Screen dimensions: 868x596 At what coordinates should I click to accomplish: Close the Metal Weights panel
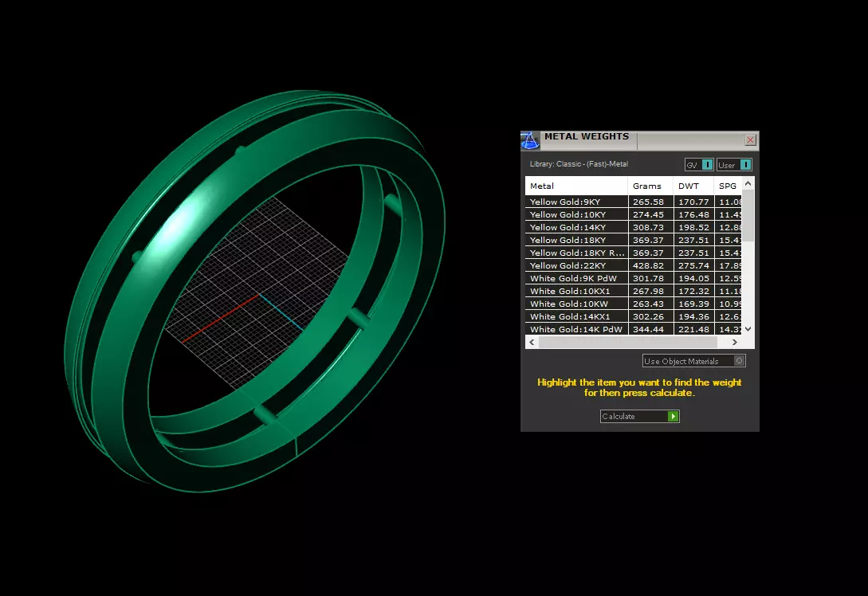tap(750, 140)
